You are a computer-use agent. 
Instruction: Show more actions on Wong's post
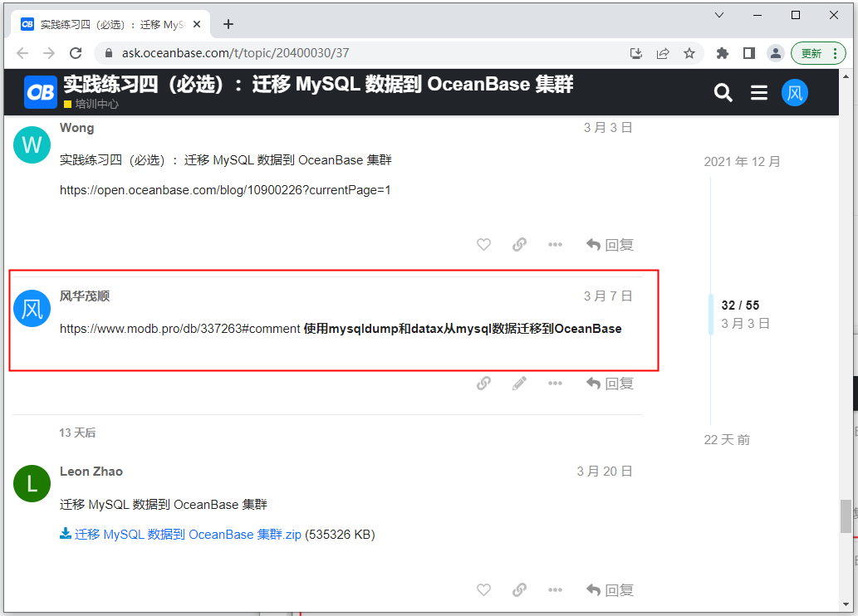[x=555, y=244]
